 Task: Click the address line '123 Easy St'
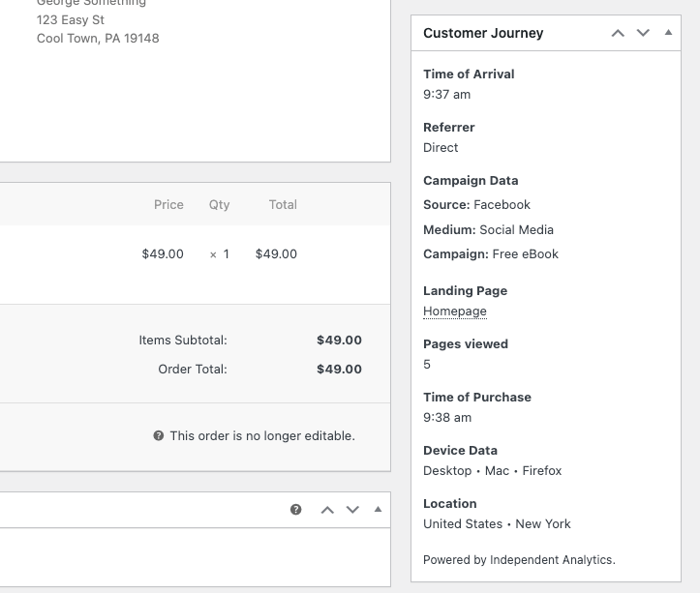click(x=71, y=20)
